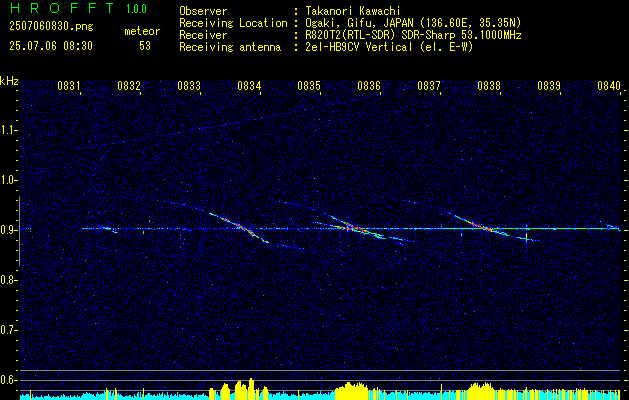
Task: Click time axis label 0832
Action: (129, 86)
